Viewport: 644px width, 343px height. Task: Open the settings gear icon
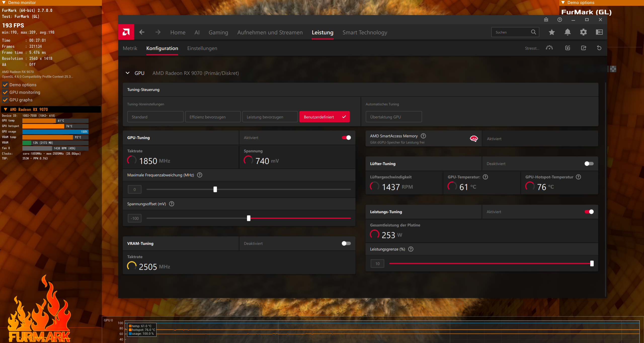point(583,32)
